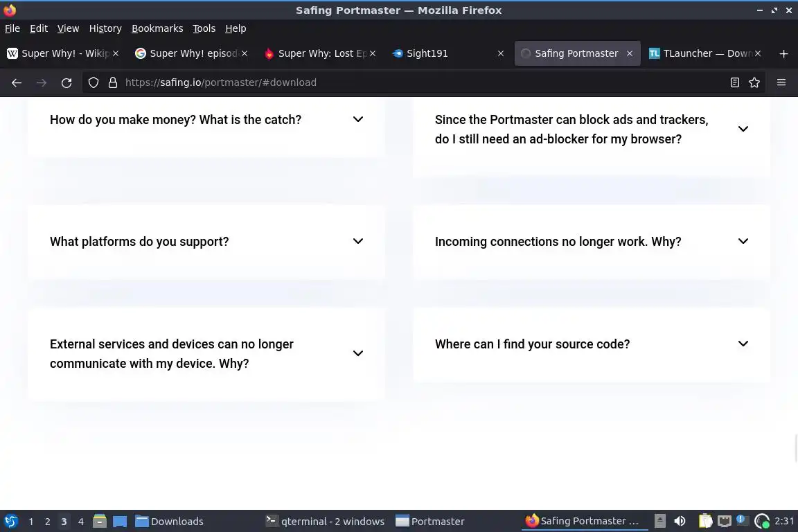Open Downloads window from taskbar
798x532 pixels.
pyautogui.click(x=170, y=522)
